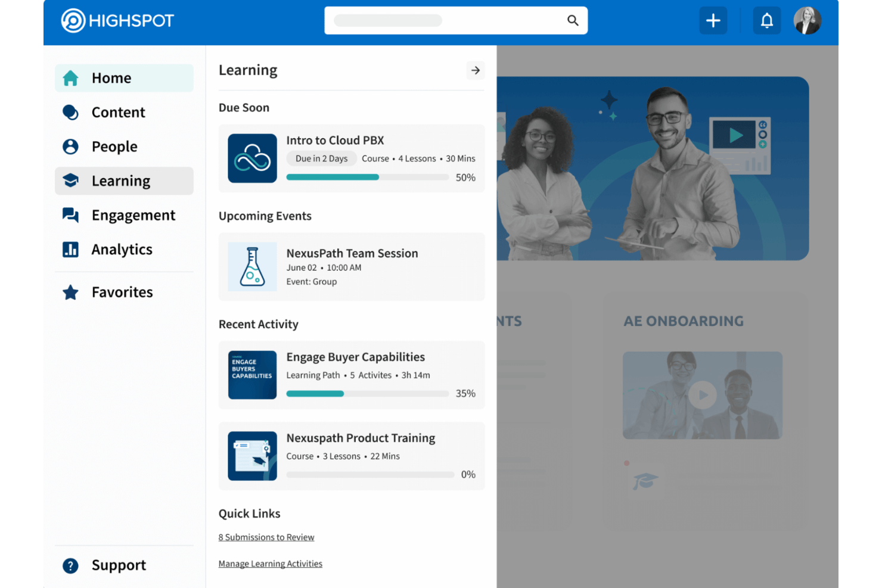The height and width of the screenshot is (588, 882).
Task: Click the 'June 02 • 10:00 AM' text
Action: 324,267
